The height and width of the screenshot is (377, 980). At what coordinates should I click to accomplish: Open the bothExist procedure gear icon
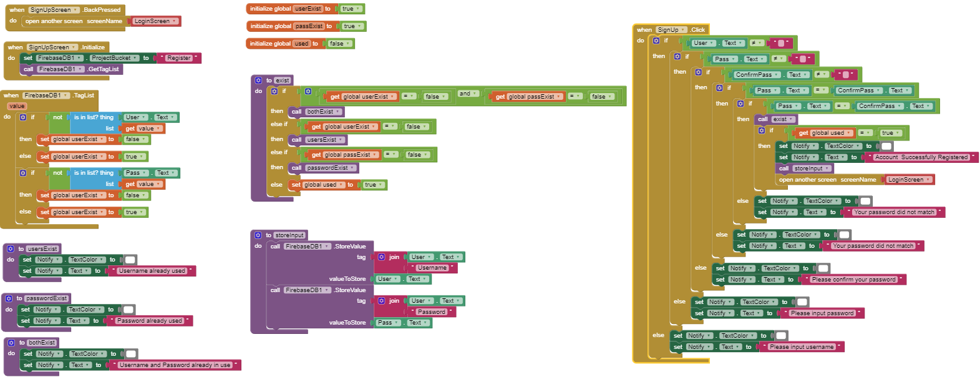11,343
